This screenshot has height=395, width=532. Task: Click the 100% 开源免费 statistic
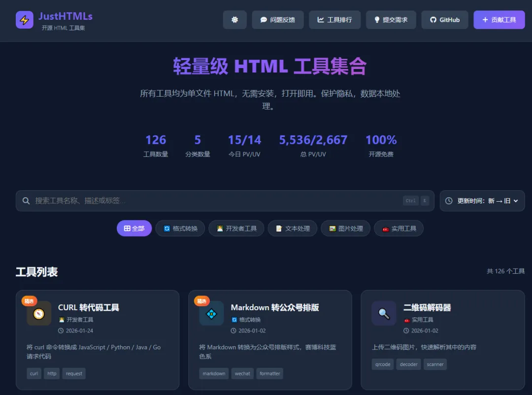[381, 145]
